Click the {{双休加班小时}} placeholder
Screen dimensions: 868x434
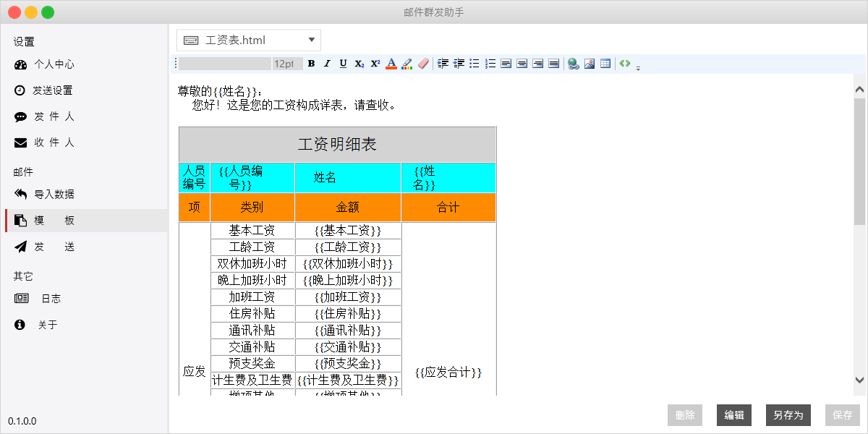point(348,264)
